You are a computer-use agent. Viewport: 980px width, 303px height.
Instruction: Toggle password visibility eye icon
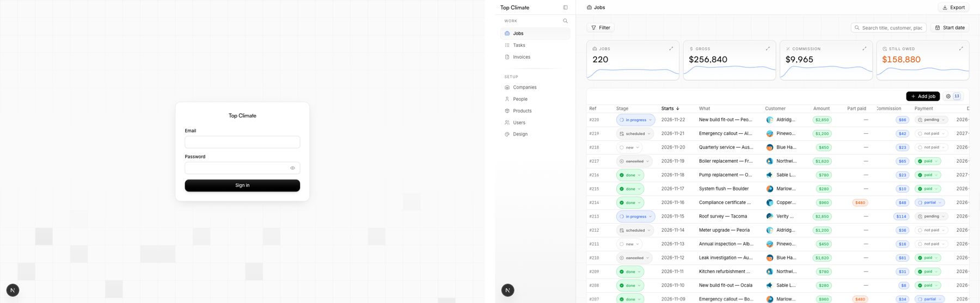(292, 168)
